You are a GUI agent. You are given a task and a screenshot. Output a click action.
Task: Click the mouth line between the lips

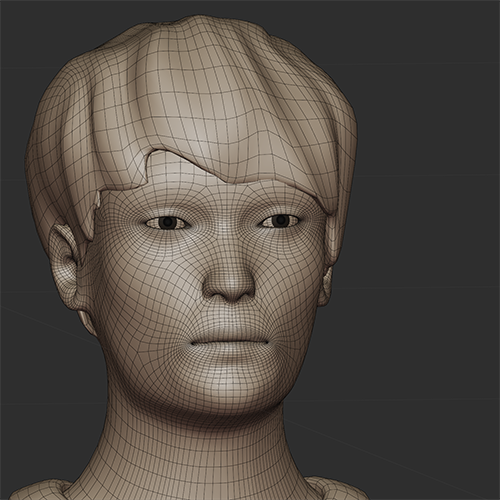point(229,343)
